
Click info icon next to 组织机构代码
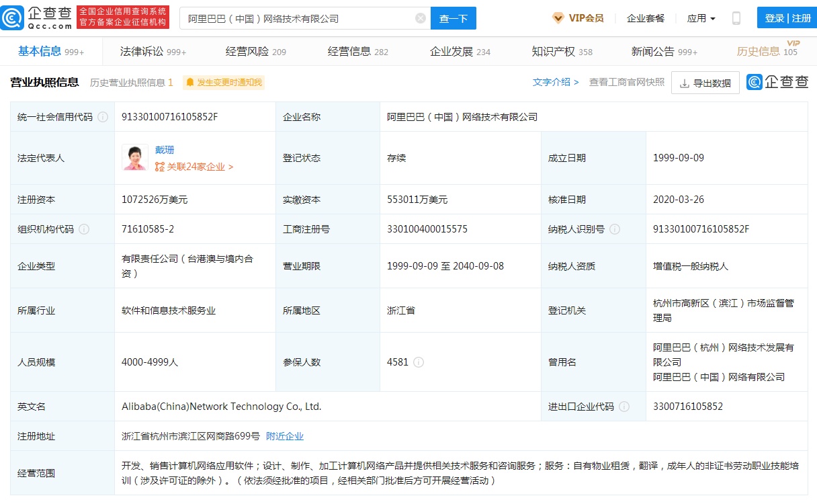[x=84, y=229]
